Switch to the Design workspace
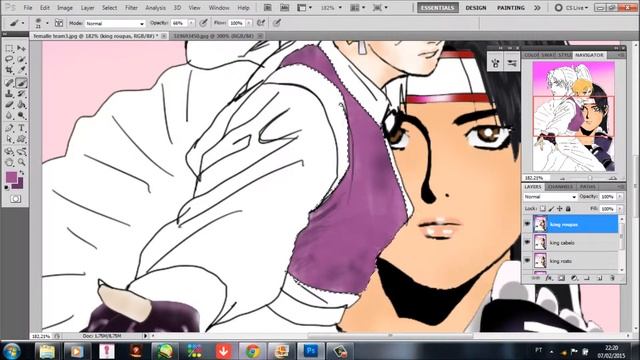This screenshot has width=640, height=360. 476,8
